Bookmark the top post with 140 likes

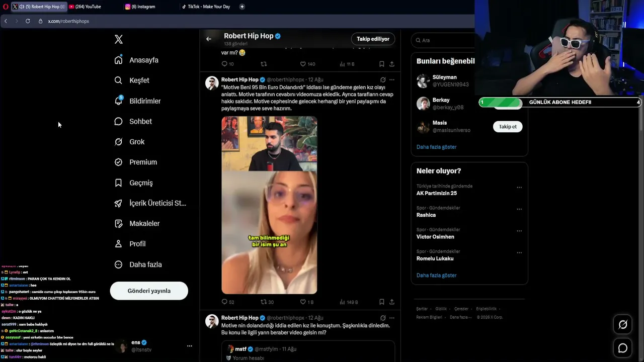point(381,64)
